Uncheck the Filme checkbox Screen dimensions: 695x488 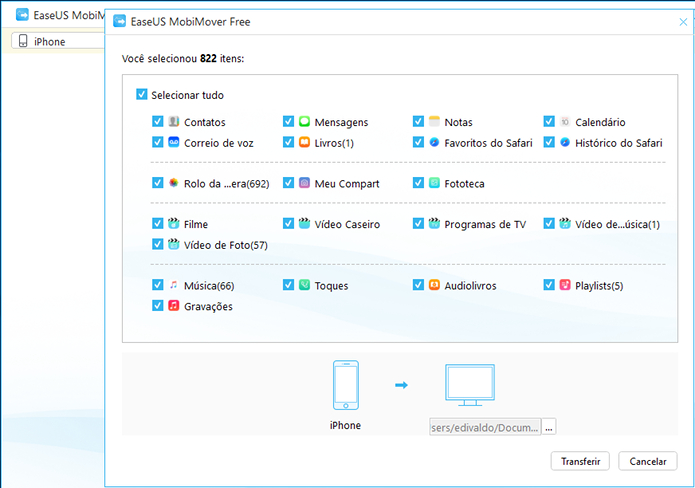(157, 223)
